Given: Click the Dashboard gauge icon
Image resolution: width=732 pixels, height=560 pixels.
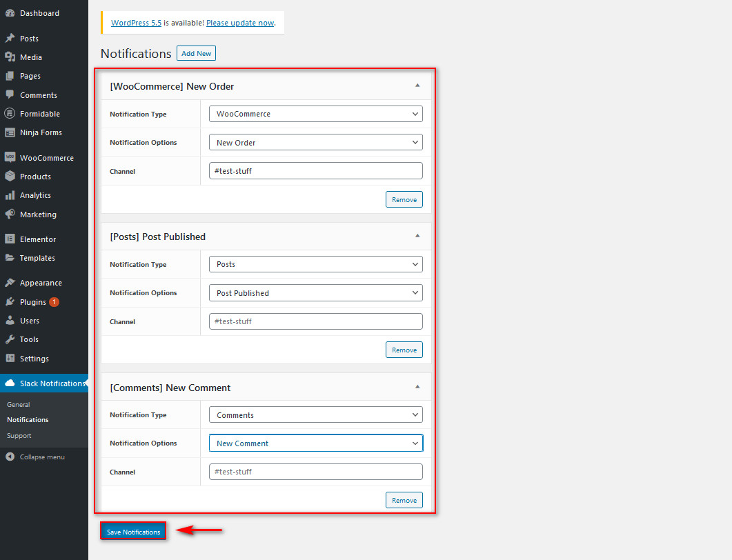Looking at the screenshot, I should point(10,13).
